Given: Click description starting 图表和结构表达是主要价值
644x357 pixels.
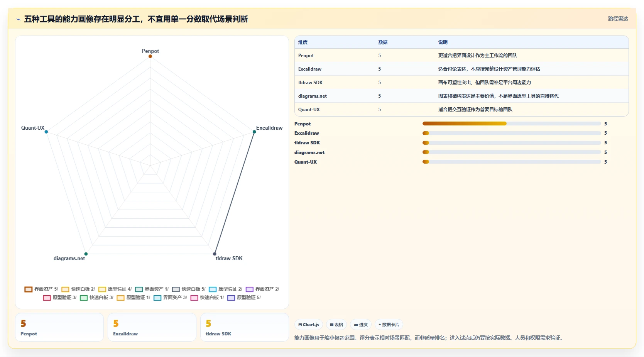Looking at the screenshot, I should click(499, 96).
